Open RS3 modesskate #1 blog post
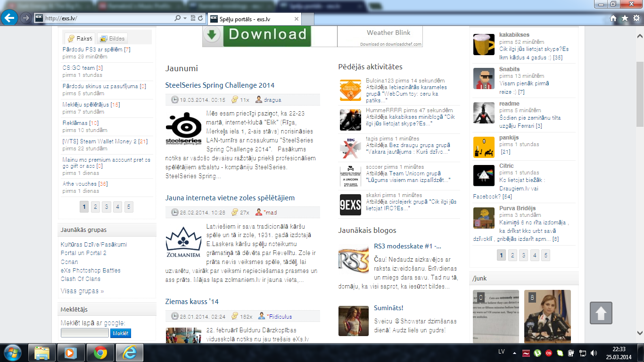 [x=407, y=246]
